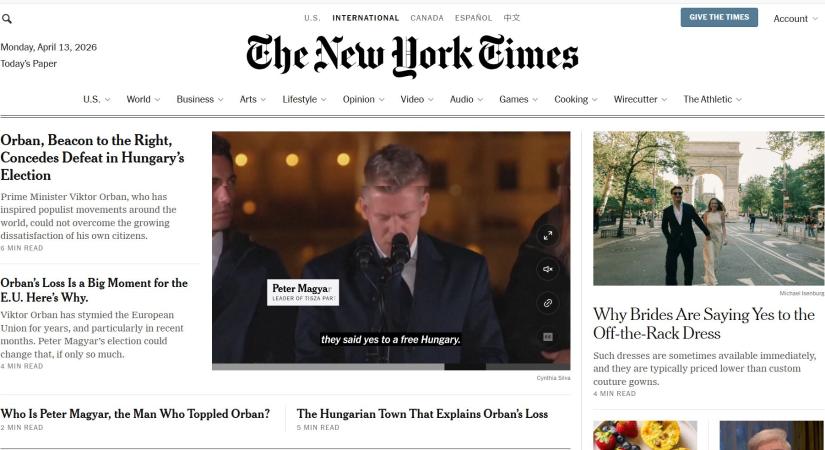Seek within the video progress bar

coord(391,366)
